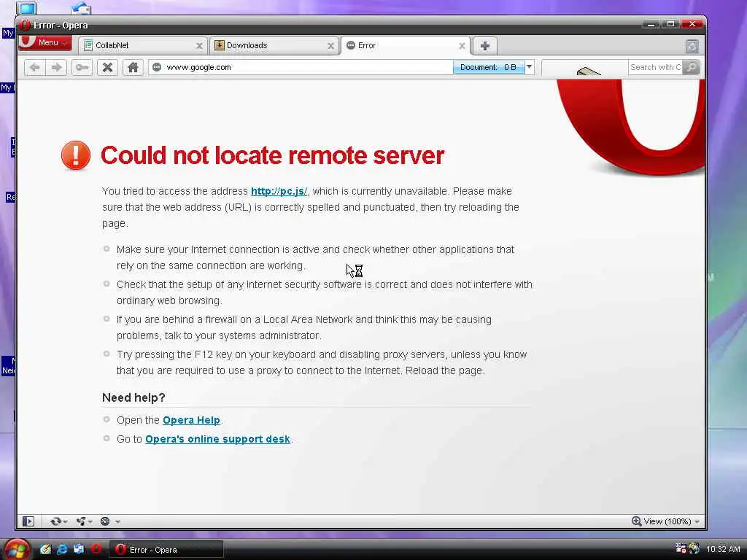747x560 pixels.
Task: Open Opera Link sync icon in status bar
Action: tap(55, 521)
